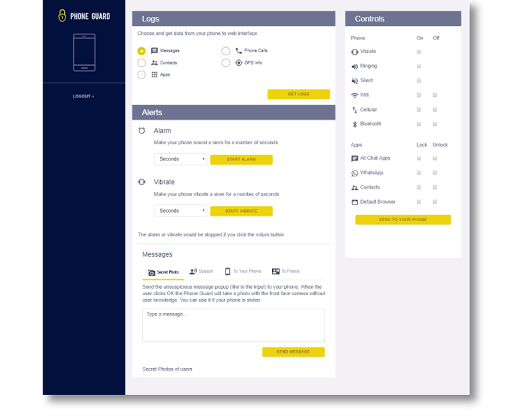Click the Bluetooth icon in Controls
Screen dimensions: 512x416
355,124
